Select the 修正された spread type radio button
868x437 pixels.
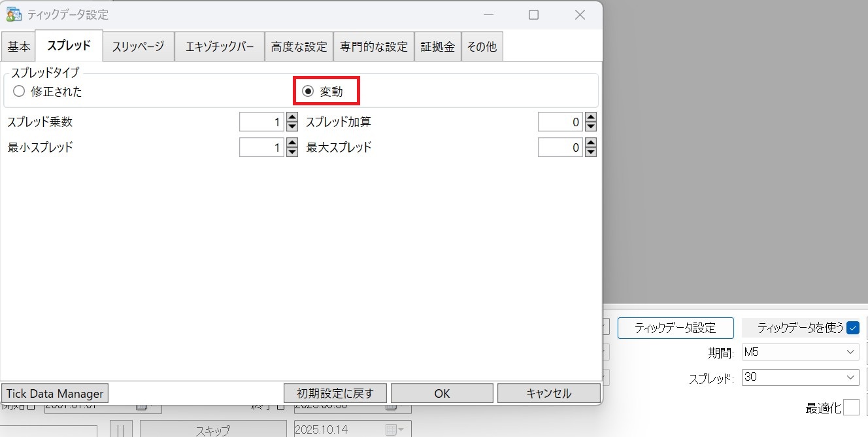pos(19,92)
